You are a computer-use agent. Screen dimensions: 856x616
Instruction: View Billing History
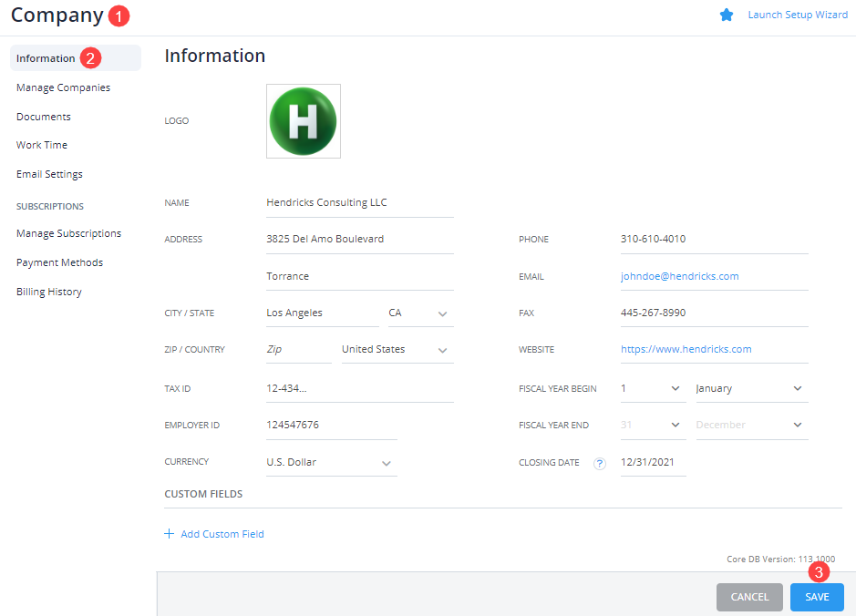[49, 292]
